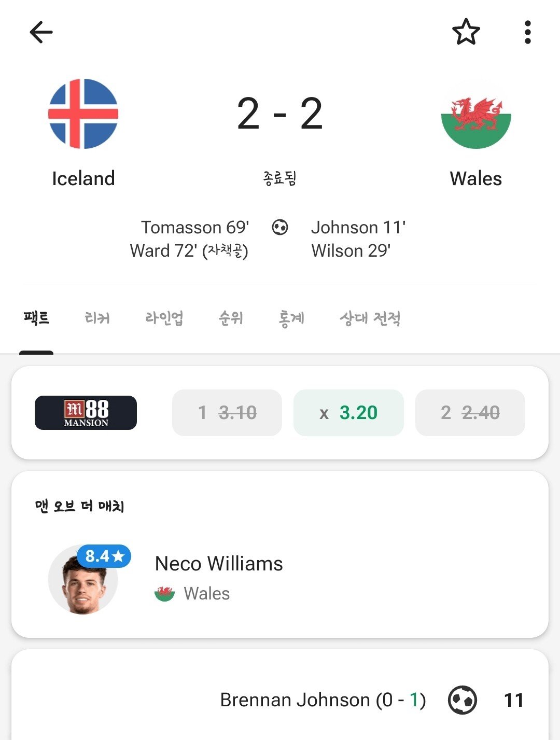Screen dimensions: 560x740
Task: Open the Neco Williams name link
Action: [219, 564]
